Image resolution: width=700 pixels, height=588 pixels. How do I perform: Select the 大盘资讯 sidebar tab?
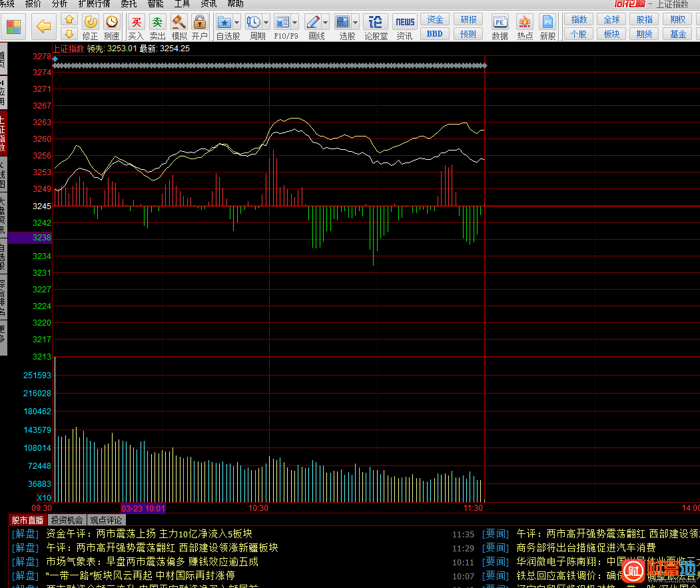click(x=3, y=215)
